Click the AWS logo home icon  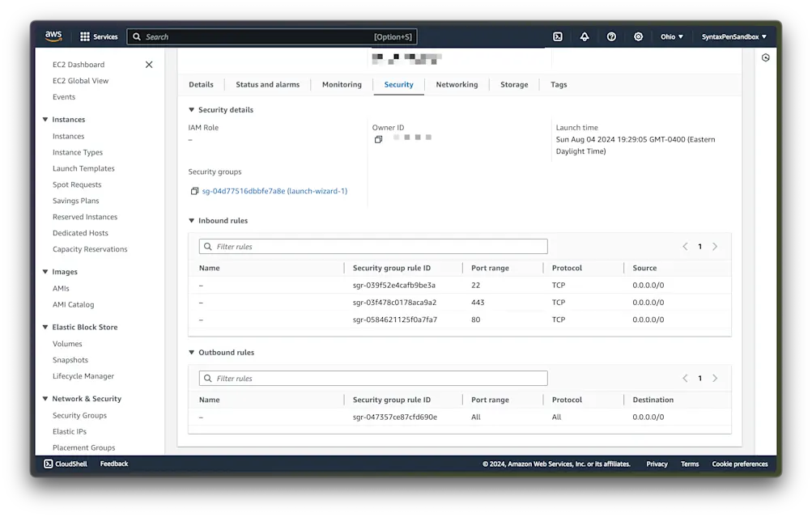point(53,36)
